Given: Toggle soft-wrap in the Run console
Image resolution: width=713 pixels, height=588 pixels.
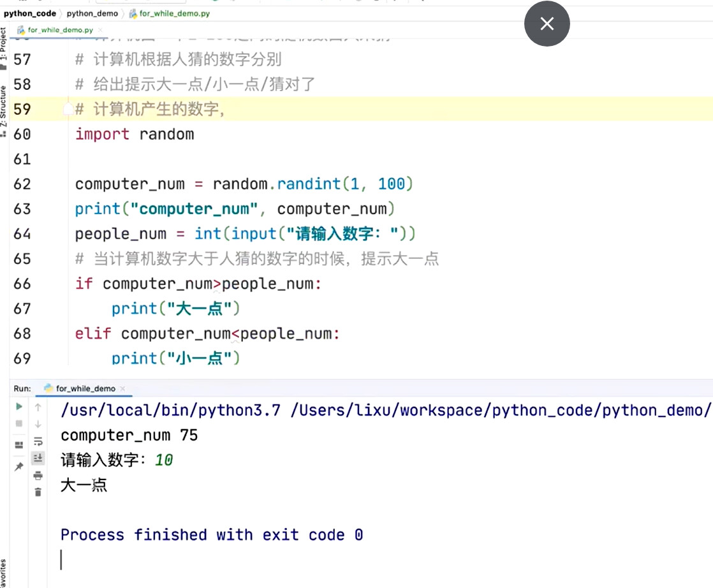Looking at the screenshot, I should (38, 441).
